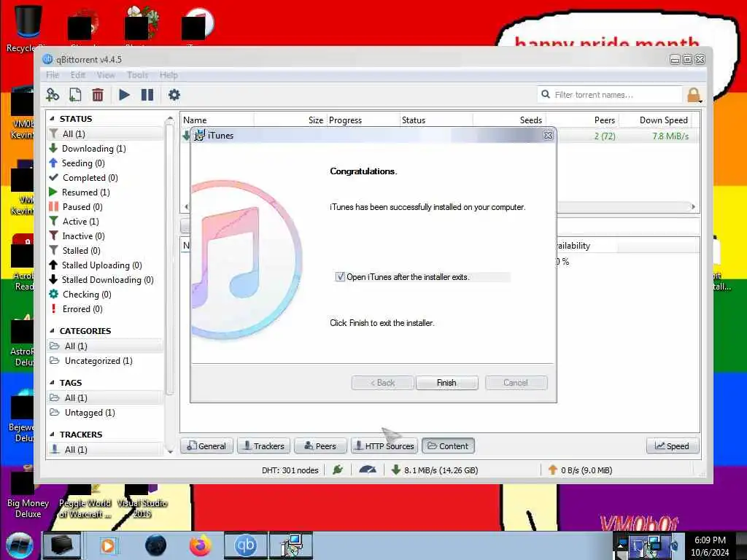
Task: Click the 6:09 PM taskbar clock
Action: tap(710, 540)
